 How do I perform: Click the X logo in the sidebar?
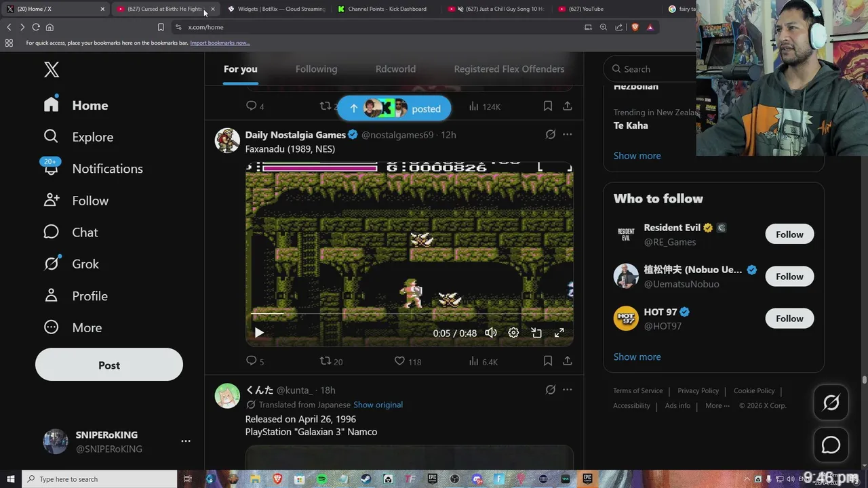tap(52, 69)
